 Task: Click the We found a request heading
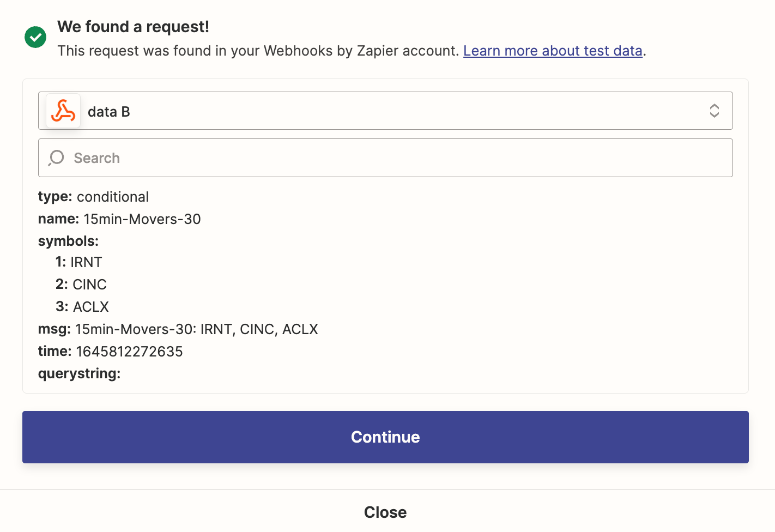[x=134, y=27]
